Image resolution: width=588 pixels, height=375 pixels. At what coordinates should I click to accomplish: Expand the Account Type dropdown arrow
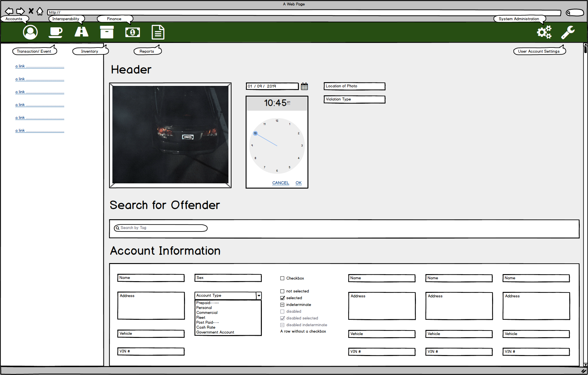tap(259, 296)
